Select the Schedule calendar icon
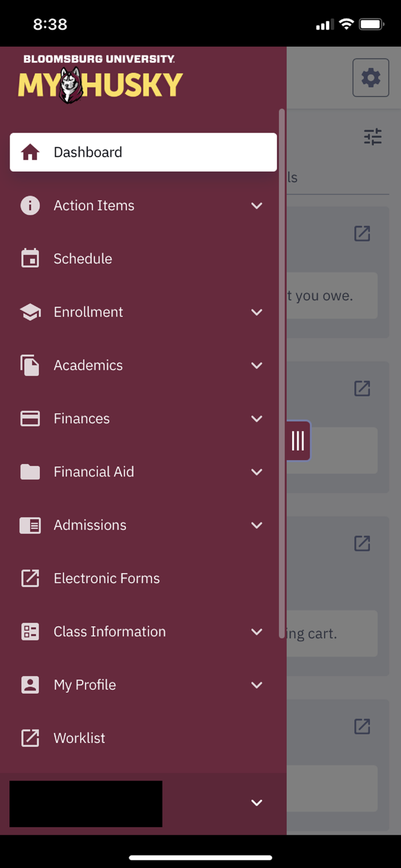Viewport: 401px width, 868px height. (30, 258)
